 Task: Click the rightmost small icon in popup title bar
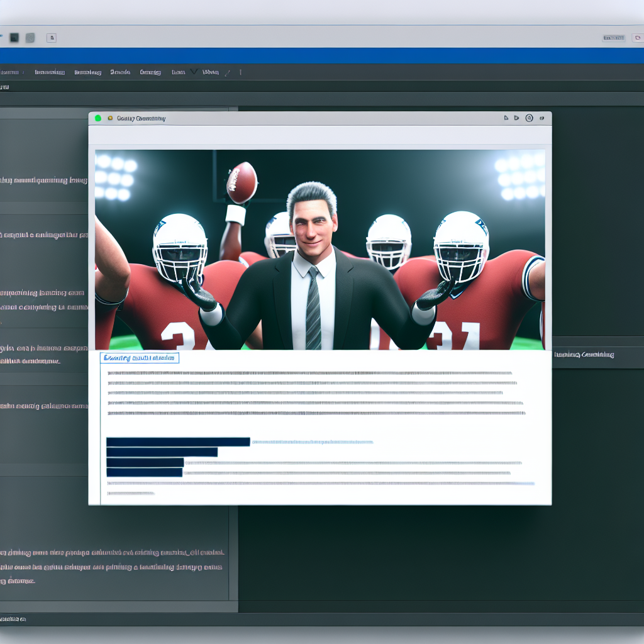tap(541, 118)
